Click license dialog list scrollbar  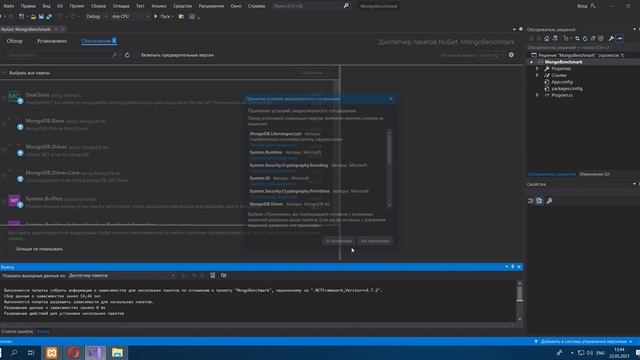[389, 169]
